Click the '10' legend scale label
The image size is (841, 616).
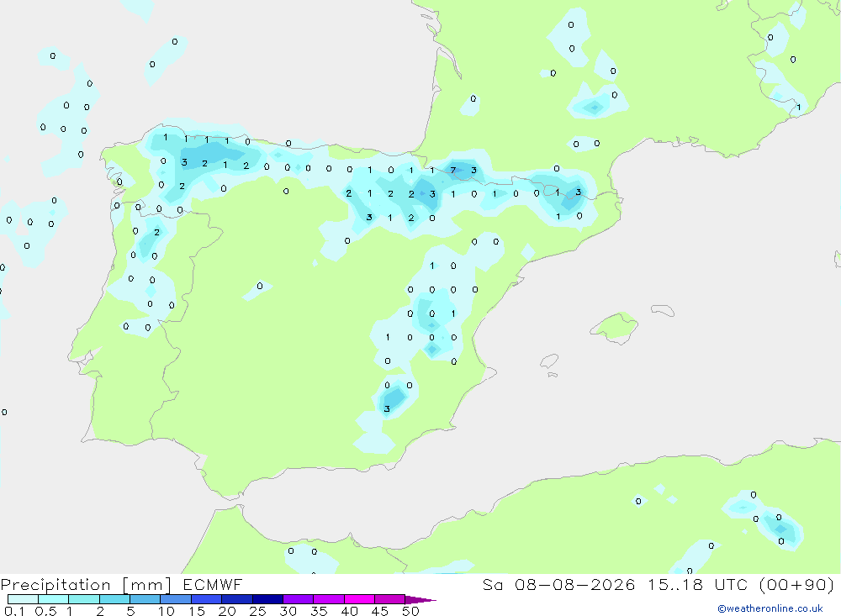[167, 611]
